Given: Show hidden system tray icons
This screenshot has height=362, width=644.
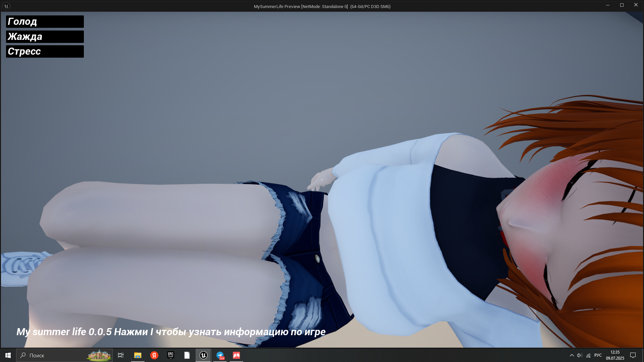Looking at the screenshot, I should tap(572, 355).
